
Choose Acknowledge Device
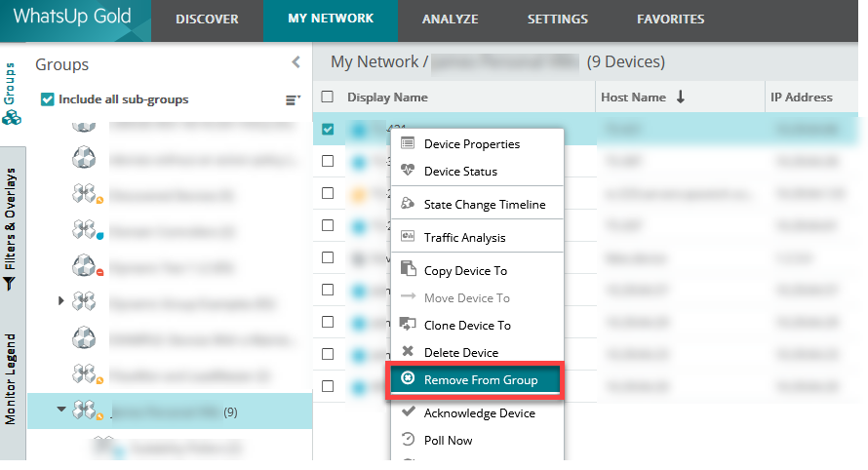tap(477, 413)
